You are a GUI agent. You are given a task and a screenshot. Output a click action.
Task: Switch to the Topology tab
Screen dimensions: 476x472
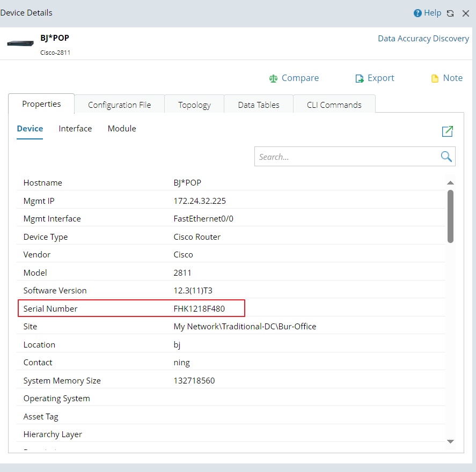pyautogui.click(x=194, y=105)
